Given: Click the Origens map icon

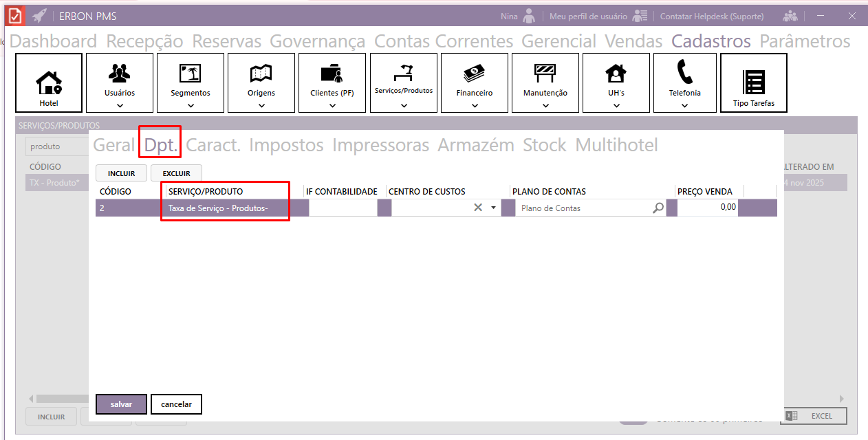Looking at the screenshot, I should 261,72.
